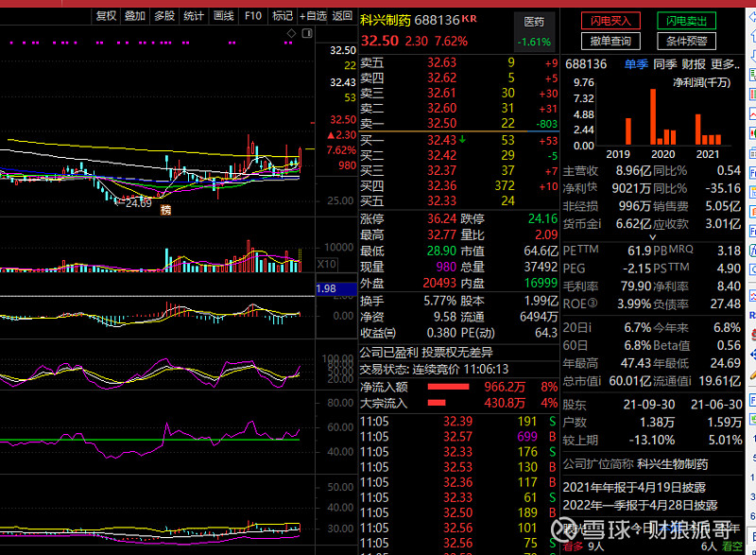The height and width of the screenshot is (555, 756).
Task: Click the info i icon next to 总市值
Action: [x=599, y=381]
